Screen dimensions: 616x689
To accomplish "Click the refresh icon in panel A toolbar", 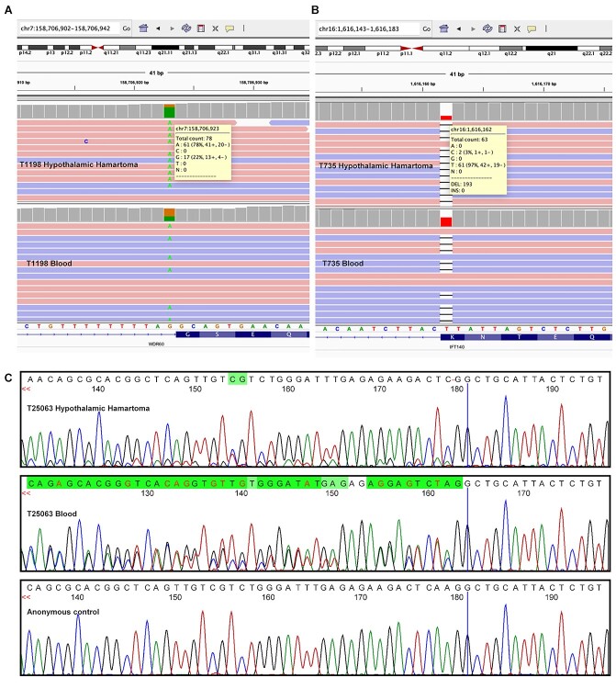I will click(x=186, y=28).
